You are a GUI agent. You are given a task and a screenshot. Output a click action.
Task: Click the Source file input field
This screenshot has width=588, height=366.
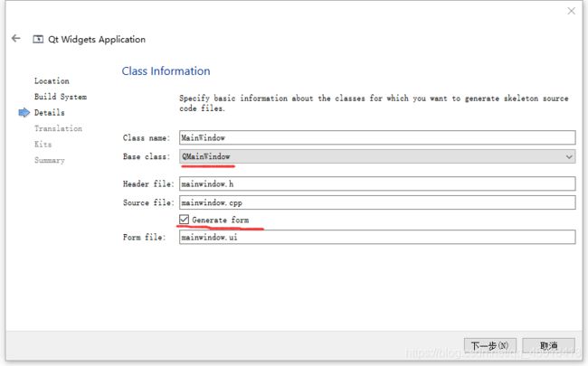coord(377,202)
